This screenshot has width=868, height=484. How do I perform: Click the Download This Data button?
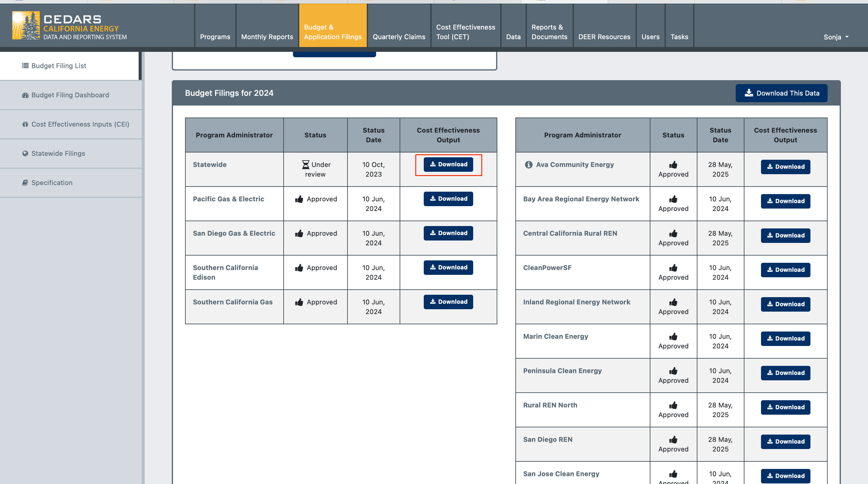(781, 93)
